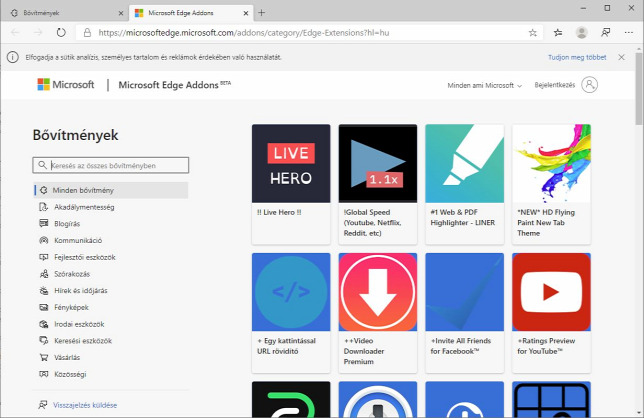Screen dimensions: 644x418
Task: Open the LINER highlighter extension icon
Action: 465,163
